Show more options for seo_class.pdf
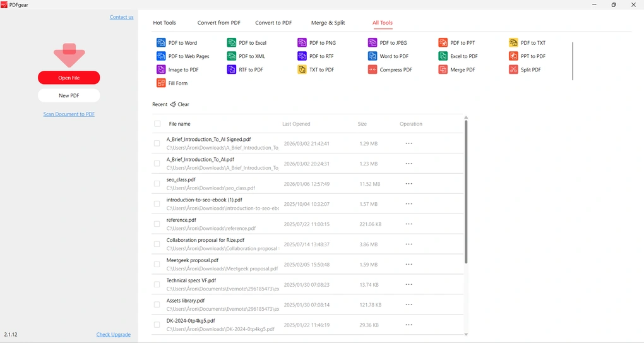 click(x=408, y=184)
